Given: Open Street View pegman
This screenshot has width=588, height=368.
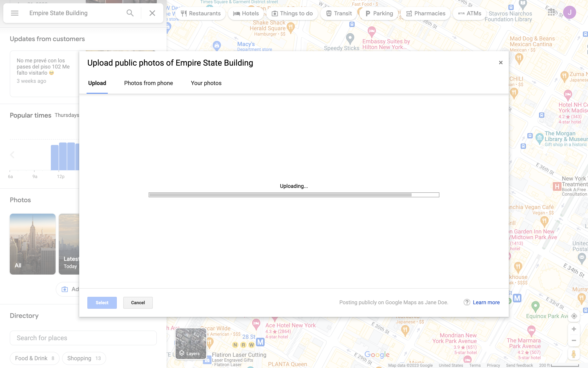Looking at the screenshot, I should coord(574,354).
